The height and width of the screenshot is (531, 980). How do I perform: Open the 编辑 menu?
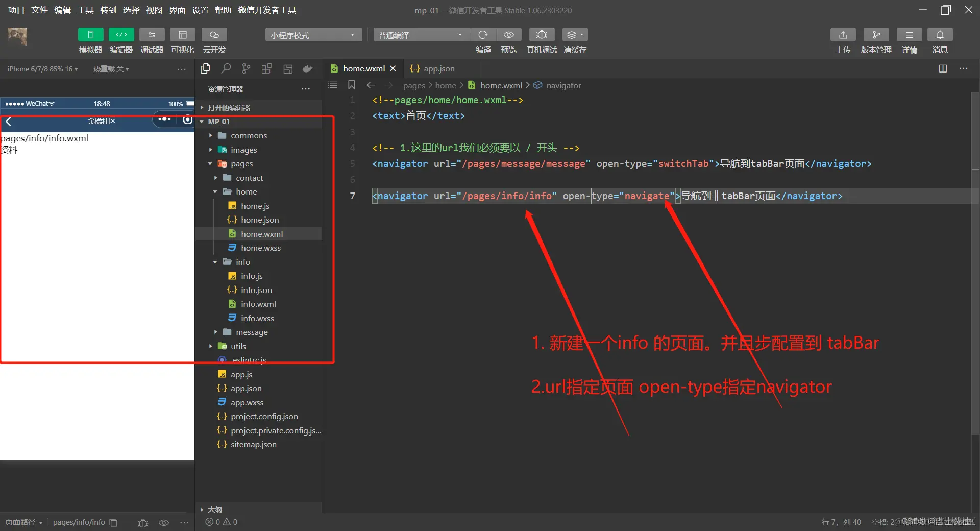pyautogui.click(x=62, y=10)
